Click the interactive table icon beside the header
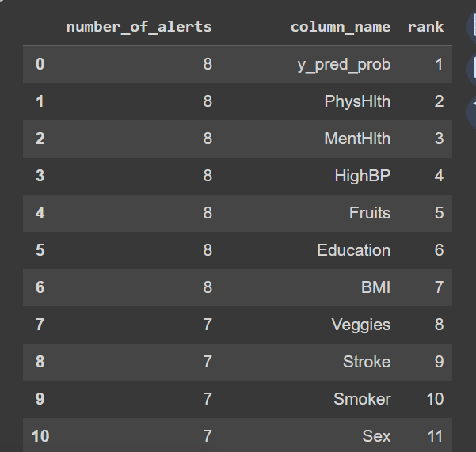The image size is (476, 452). 472,26
